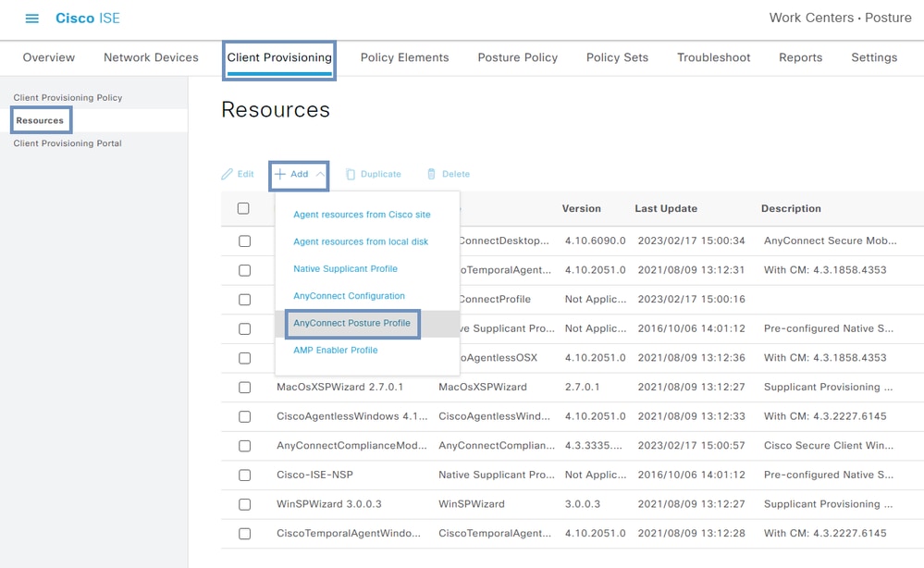Switch to the Policy Sets tab
This screenshot has height=568, width=924.
pyautogui.click(x=617, y=57)
